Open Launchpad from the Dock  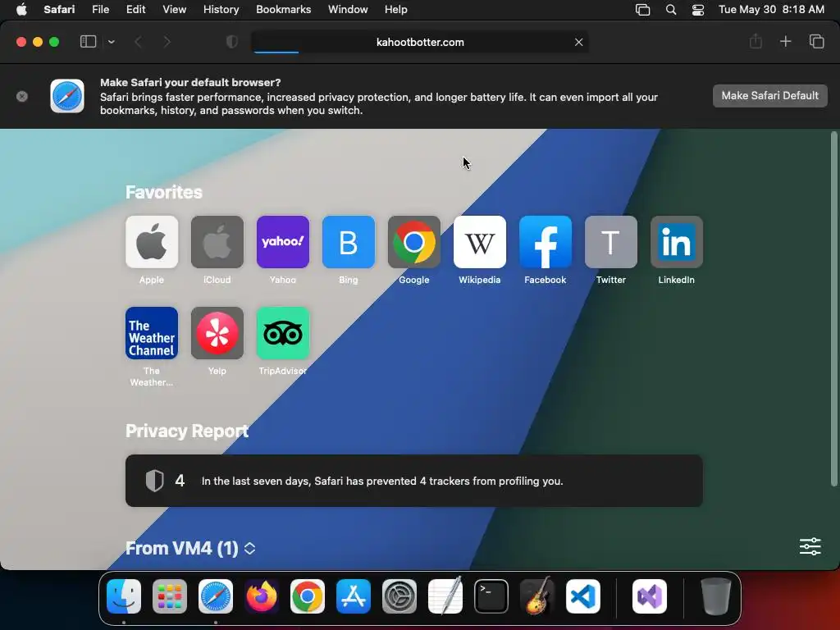tap(170, 596)
